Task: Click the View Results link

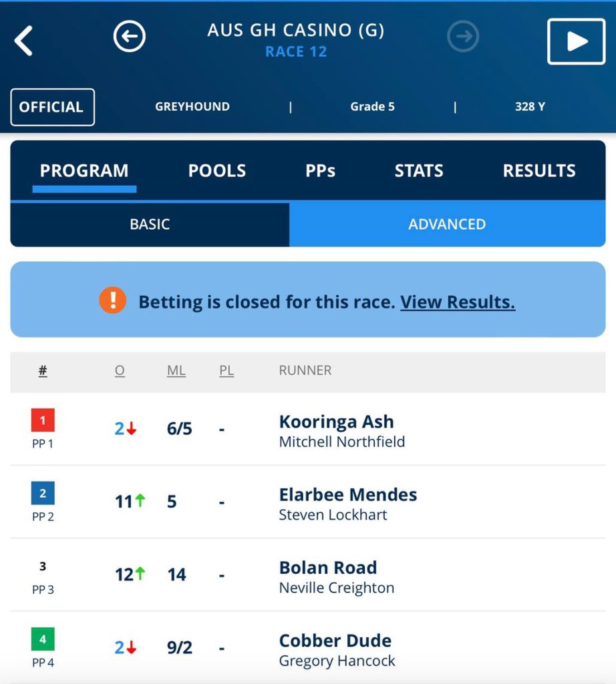Action: (x=458, y=302)
